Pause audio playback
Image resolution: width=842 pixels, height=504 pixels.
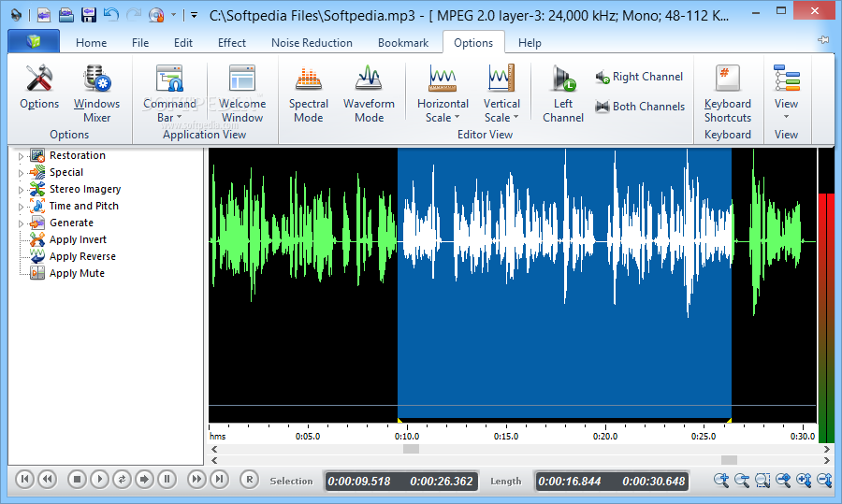tap(167, 480)
